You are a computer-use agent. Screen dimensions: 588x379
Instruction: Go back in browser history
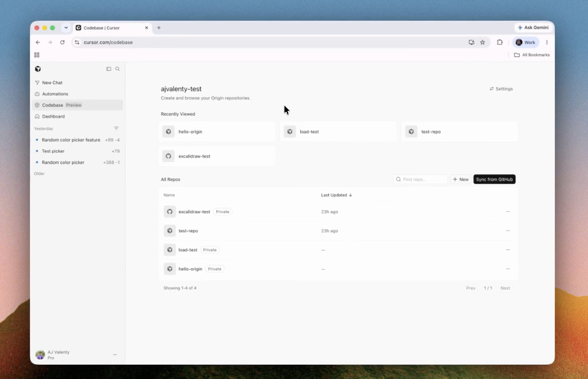(38, 42)
